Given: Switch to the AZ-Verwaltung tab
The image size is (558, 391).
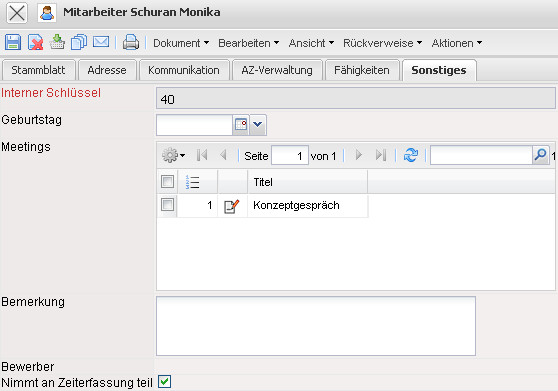Looking at the screenshot, I should click(x=277, y=70).
